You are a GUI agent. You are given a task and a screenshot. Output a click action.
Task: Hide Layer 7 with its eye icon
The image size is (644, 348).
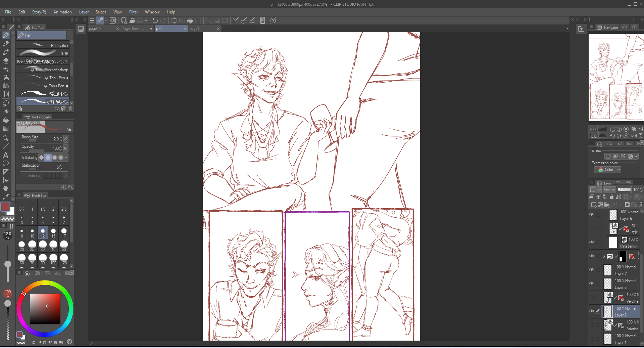click(x=592, y=270)
